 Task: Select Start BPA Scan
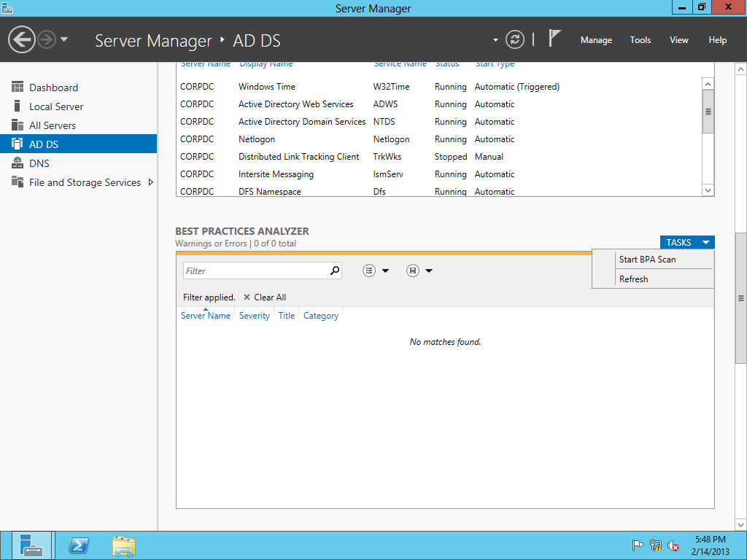(x=647, y=260)
